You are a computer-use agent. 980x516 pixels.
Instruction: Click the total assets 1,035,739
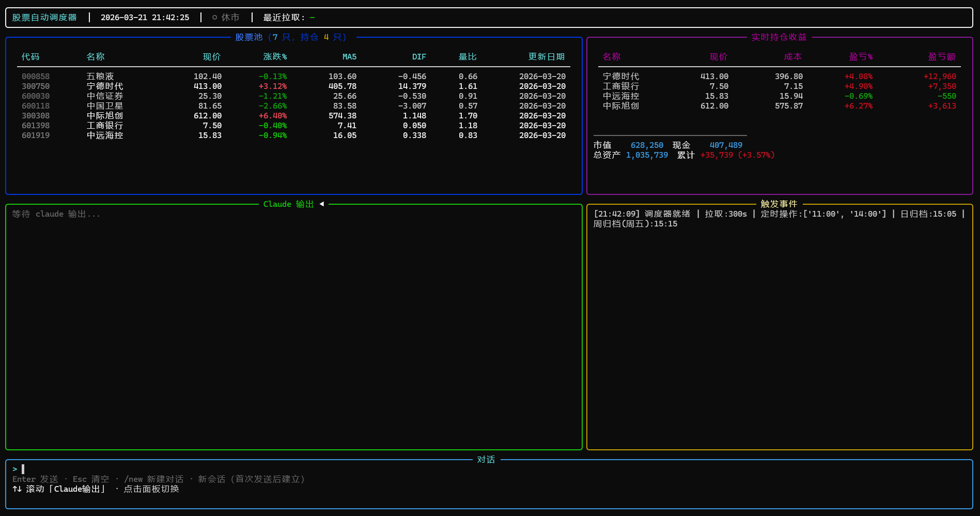coord(647,155)
